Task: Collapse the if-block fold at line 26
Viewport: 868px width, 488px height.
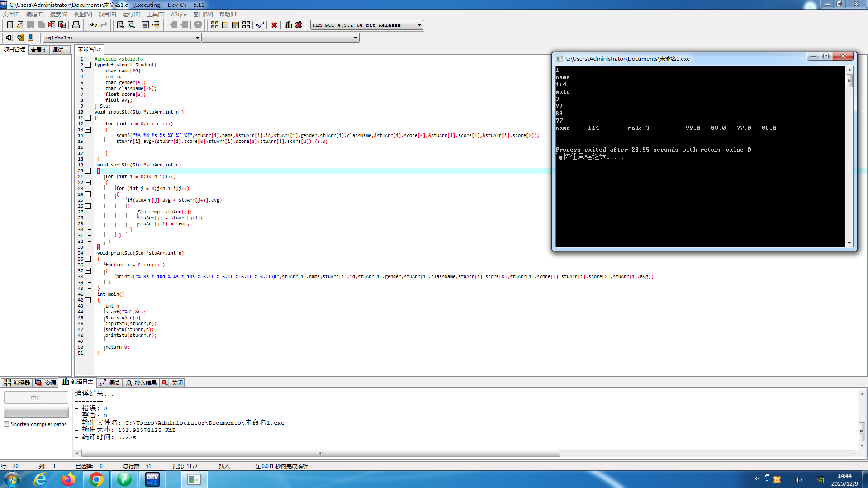Action: 88,206
